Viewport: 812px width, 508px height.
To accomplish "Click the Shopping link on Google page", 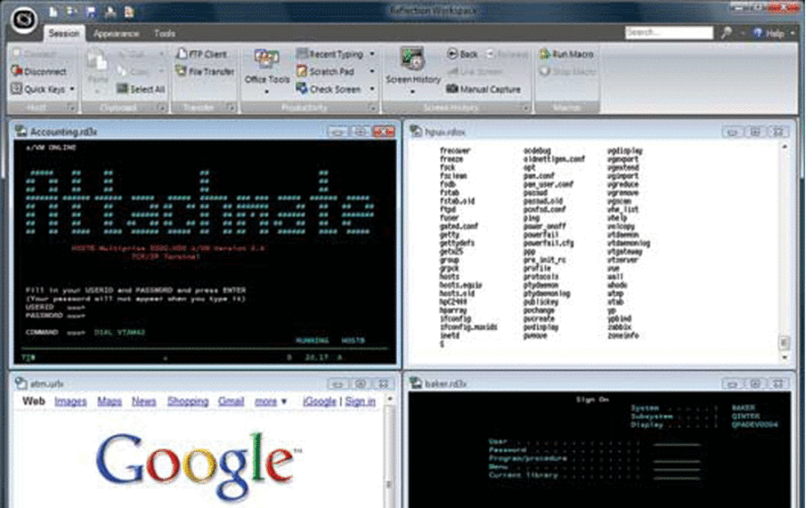I will pos(188,402).
